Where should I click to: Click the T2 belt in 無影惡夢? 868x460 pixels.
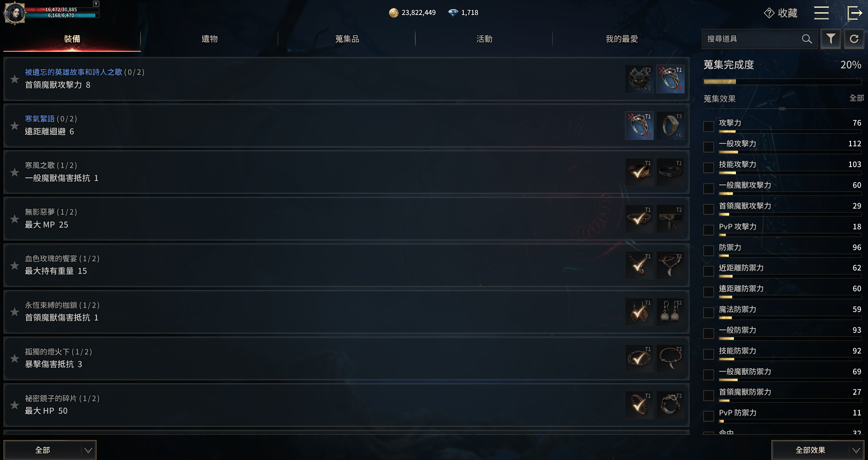(670, 219)
